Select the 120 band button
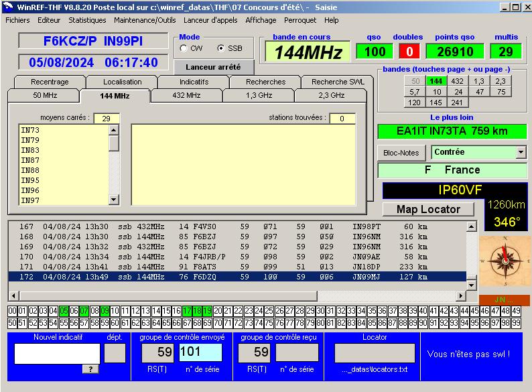532x392 pixels. (414, 102)
